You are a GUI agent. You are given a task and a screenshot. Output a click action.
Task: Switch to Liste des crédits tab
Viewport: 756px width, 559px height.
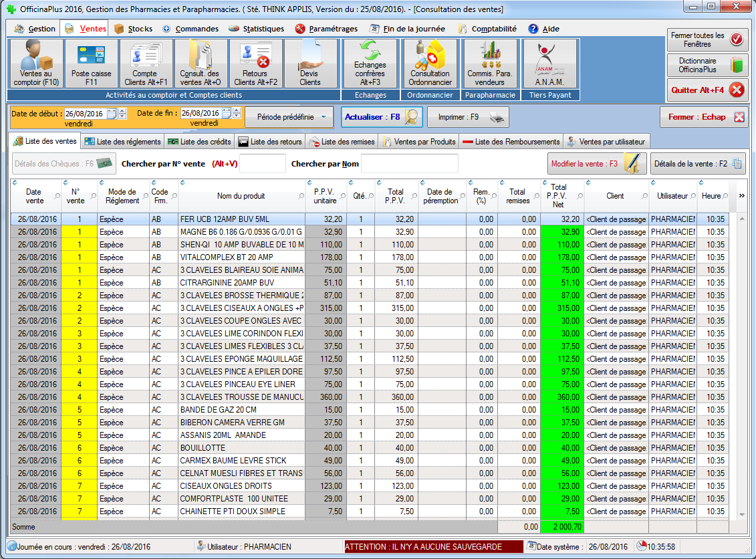coord(199,142)
